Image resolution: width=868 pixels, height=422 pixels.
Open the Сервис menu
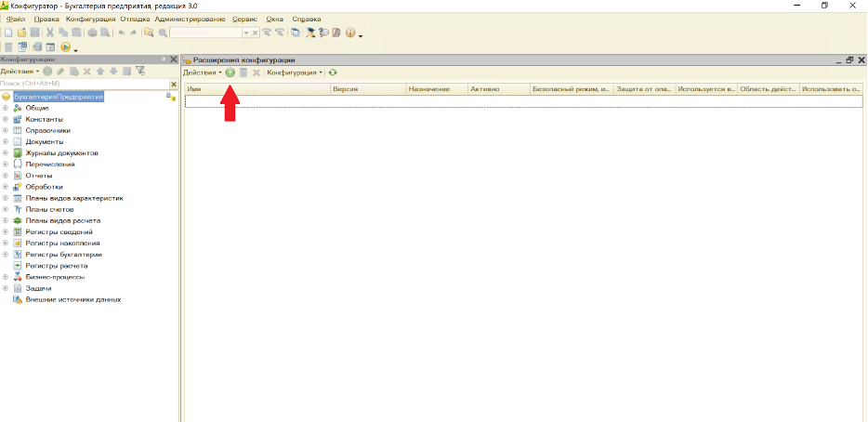click(x=244, y=19)
